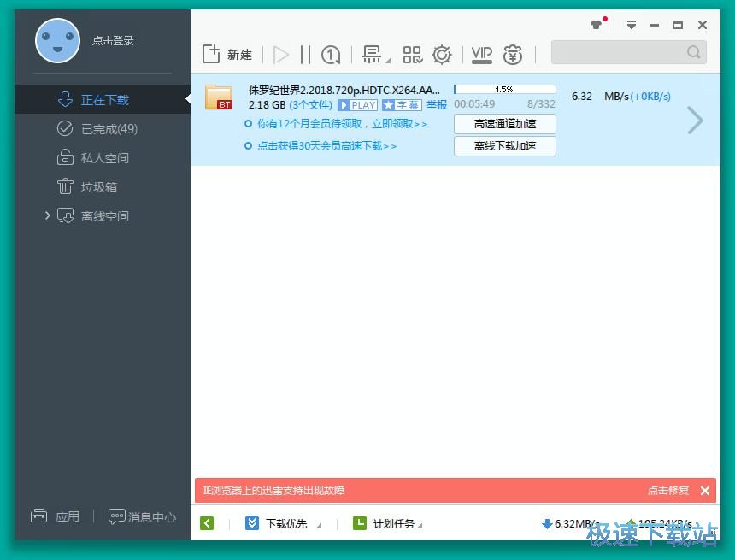Viewport: 735px width, 560px height.
Task: Click the green collapse arrow icon
Action: (207, 523)
